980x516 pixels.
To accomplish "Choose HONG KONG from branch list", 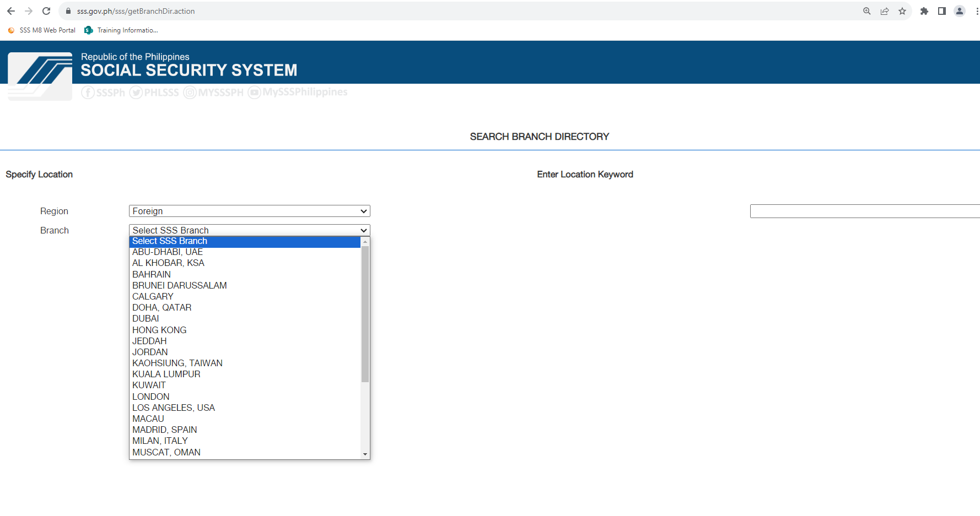I will tap(159, 330).
